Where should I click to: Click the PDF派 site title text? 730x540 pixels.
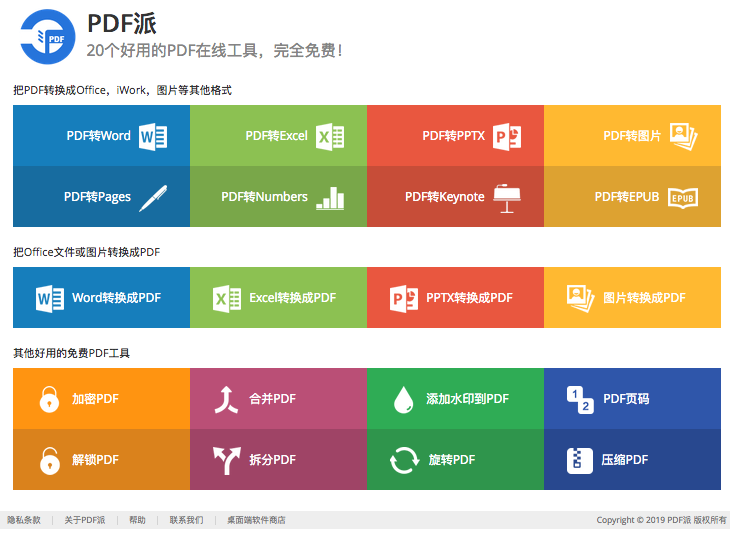122,23
